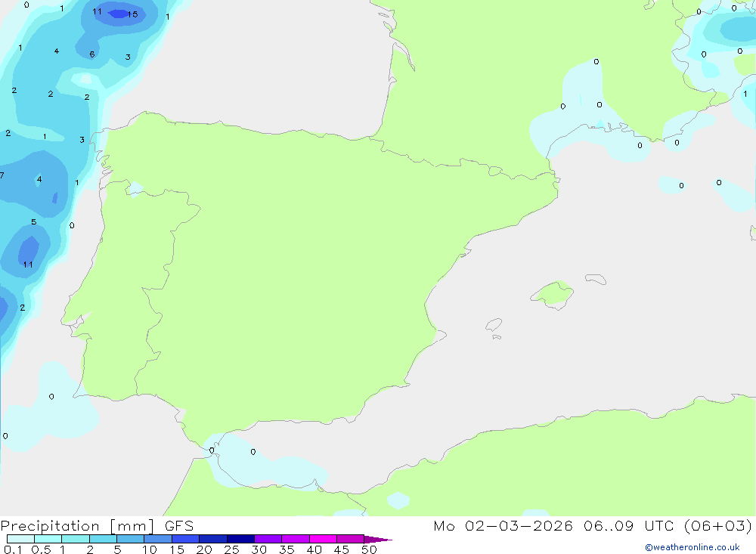Pick the 20–25 mm dark blue swatch
Screen dimensions: 756x554
(212, 539)
